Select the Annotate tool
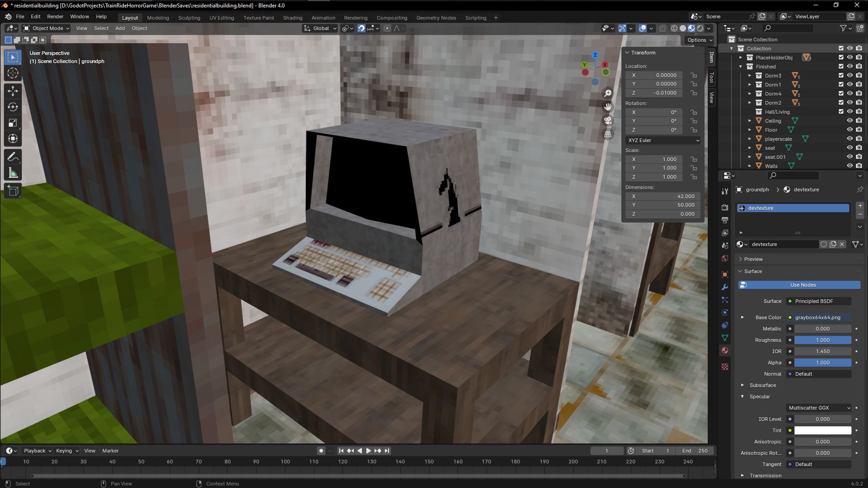Screen dimensions: 868x488 point(13,157)
